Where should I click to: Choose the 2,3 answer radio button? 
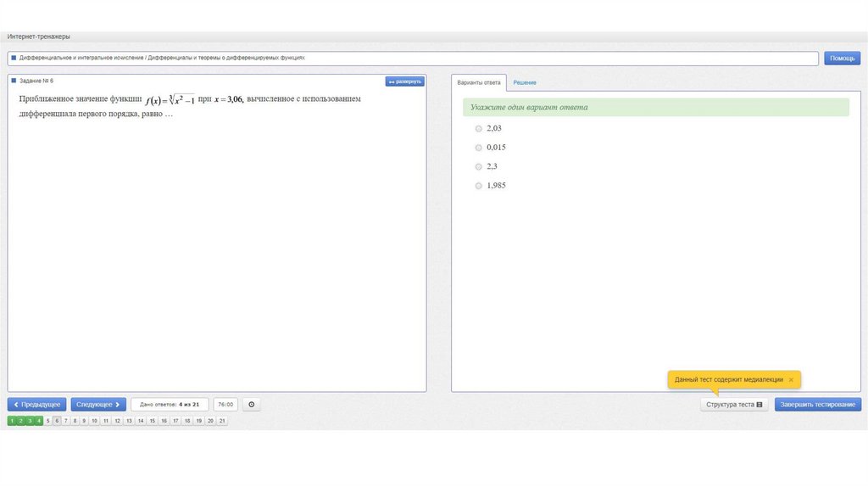tap(478, 166)
